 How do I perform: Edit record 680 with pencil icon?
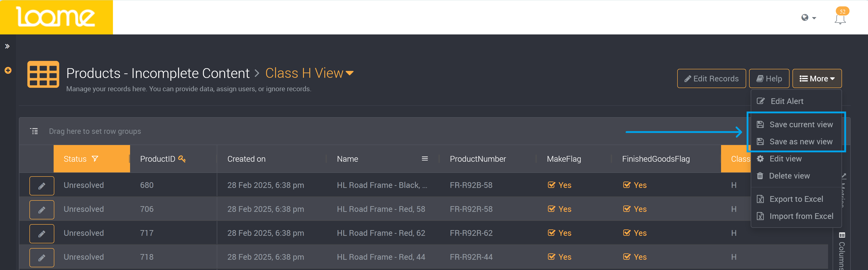coord(42,186)
